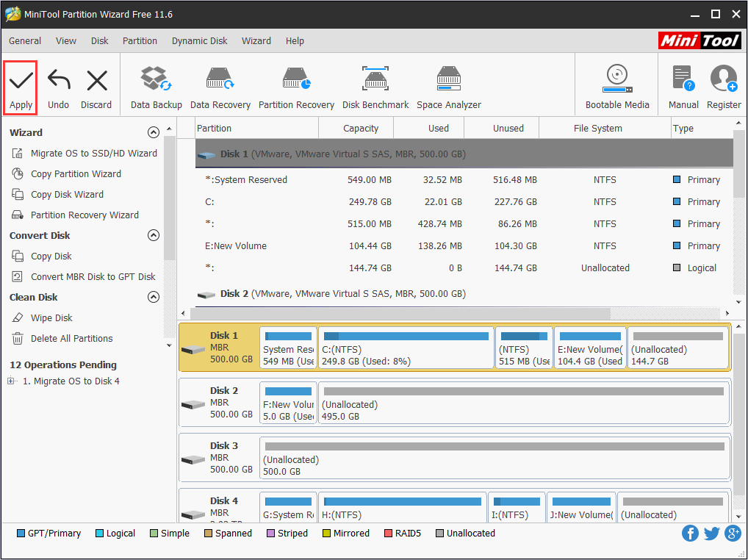Screen dimensions: 748x560
Task: Collapse the Wizard section
Action: pyautogui.click(x=153, y=132)
